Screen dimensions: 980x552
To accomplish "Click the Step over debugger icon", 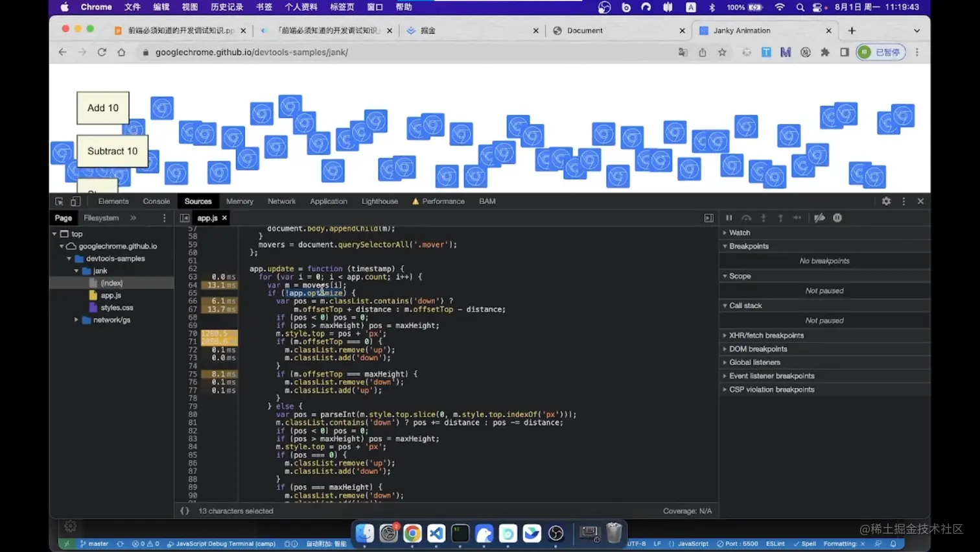I will click(x=746, y=218).
